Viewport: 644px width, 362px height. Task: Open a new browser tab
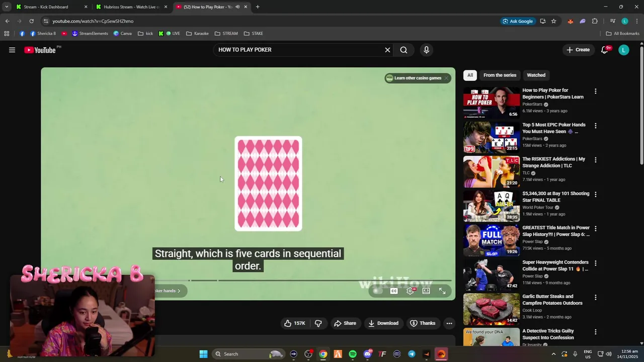pyautogui.click(x=258, y=7)
